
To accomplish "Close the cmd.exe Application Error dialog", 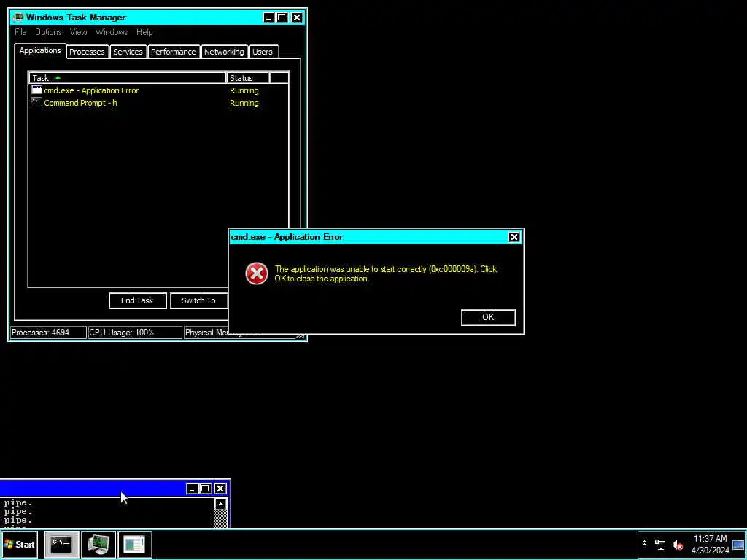I will click(514, 237).
